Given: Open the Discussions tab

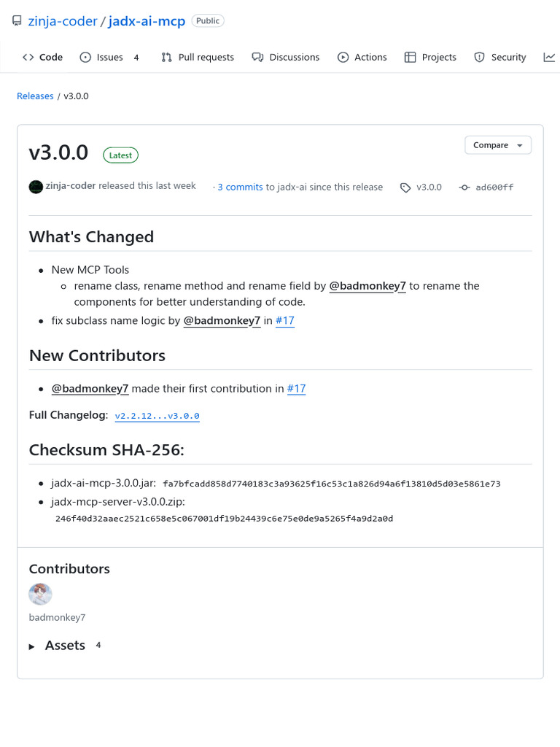Looking at the screenshot, I should click(x=286, y=57).
